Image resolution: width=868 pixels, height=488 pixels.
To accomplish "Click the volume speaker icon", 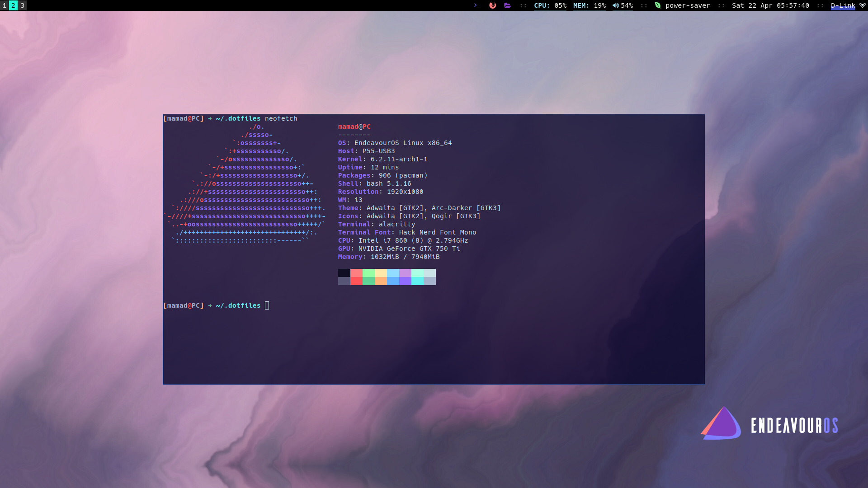I will (x=616, y=5).
